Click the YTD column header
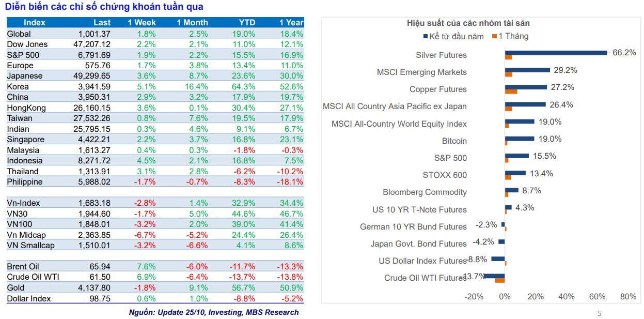This screenshot has height=319, width=644. (x=247, y=23)
